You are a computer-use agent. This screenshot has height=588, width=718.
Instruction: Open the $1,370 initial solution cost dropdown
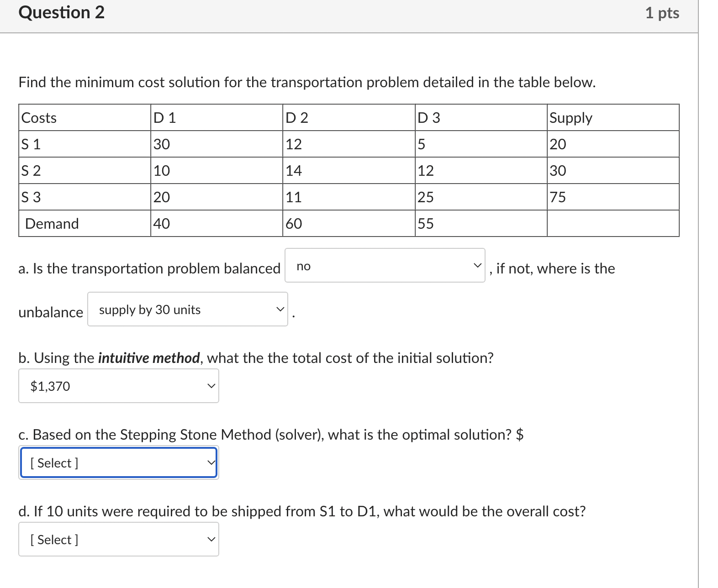[118, 386]
